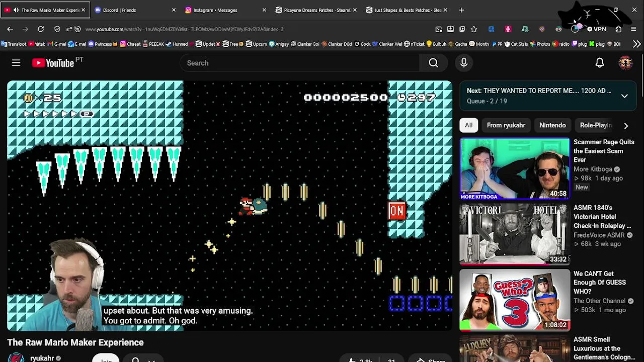Show more filter chips with the arrow
This screenshot has height=362, width=644.
(x=626, y=126)
